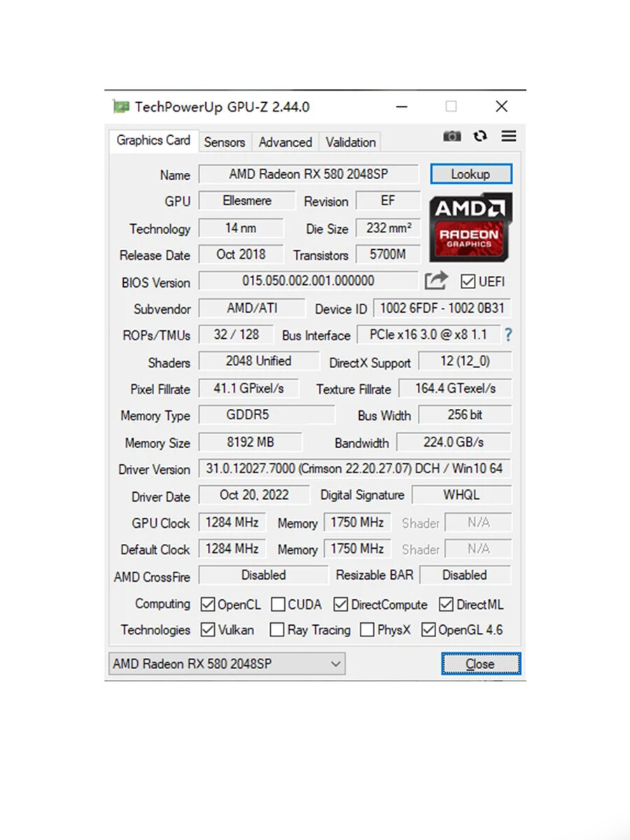
Task: Toggle the OpenGL 4.6 checkbox
Action: pos(428,630)
